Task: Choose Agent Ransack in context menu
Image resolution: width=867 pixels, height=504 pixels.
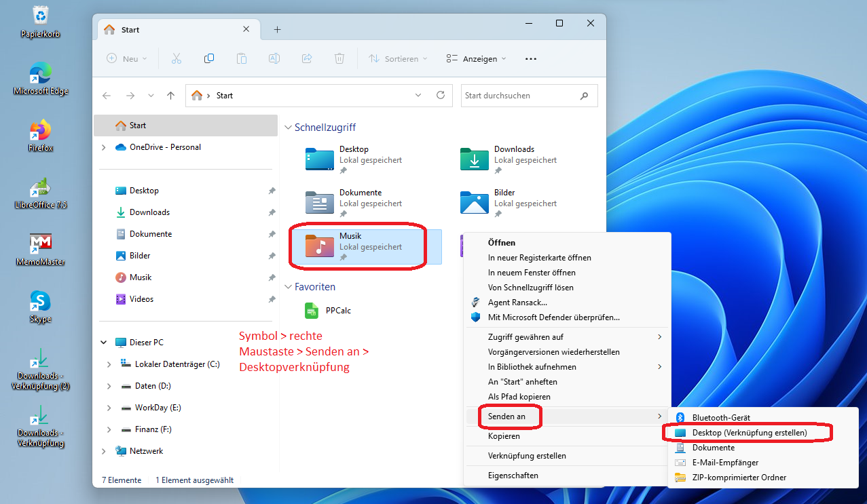Action: pyautogui.click(x=566, y=303)
